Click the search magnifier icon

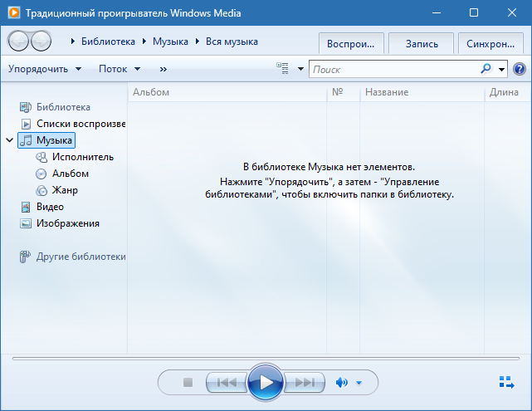[486, 69]
